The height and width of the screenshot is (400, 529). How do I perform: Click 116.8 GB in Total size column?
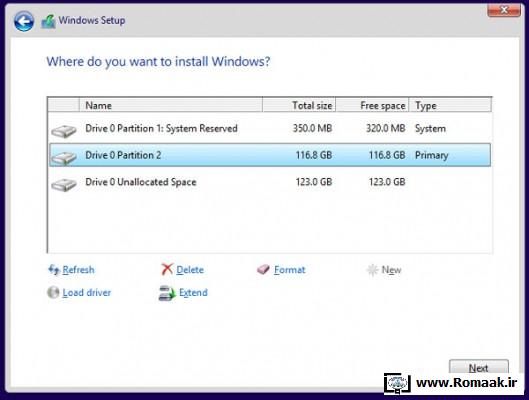point(314,155)
